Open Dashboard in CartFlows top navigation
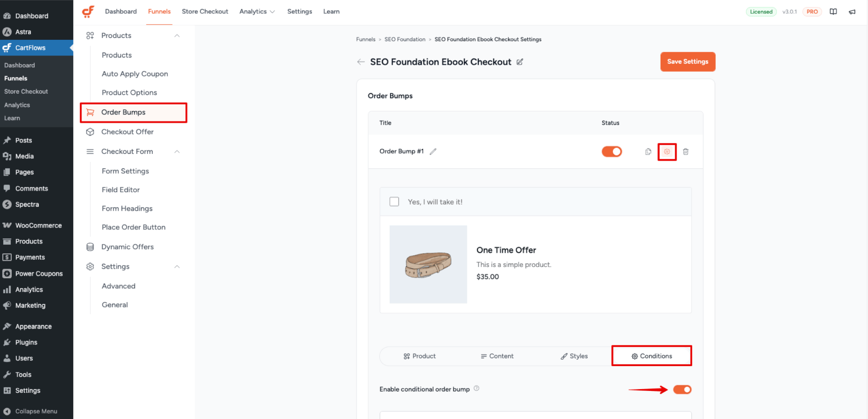Screen dimensions: 868x419 pyautogui.click(x=121, y=11)
